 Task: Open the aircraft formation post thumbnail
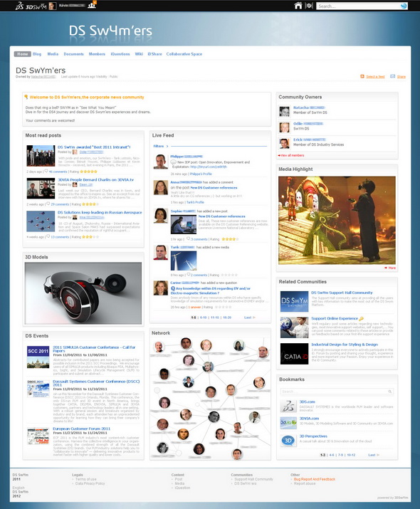coord(41,221)
